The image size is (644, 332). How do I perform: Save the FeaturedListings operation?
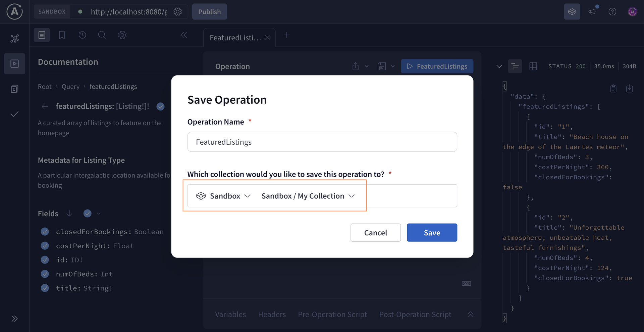432,232
